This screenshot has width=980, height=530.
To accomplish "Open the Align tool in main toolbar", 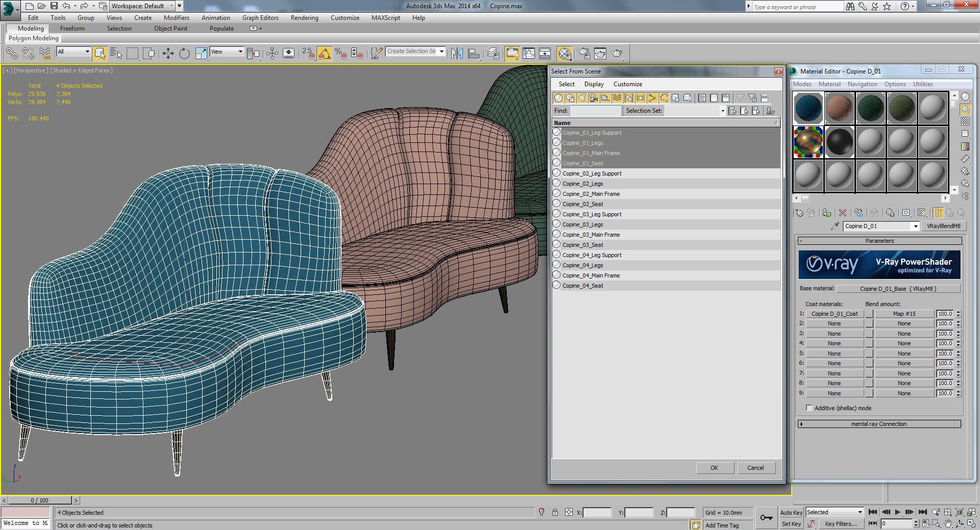I will click(x=474, y=53).
